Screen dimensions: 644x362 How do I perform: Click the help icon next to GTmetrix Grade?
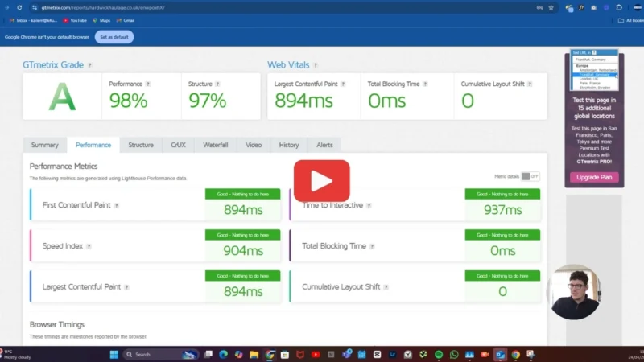click(x=90, y=65)
